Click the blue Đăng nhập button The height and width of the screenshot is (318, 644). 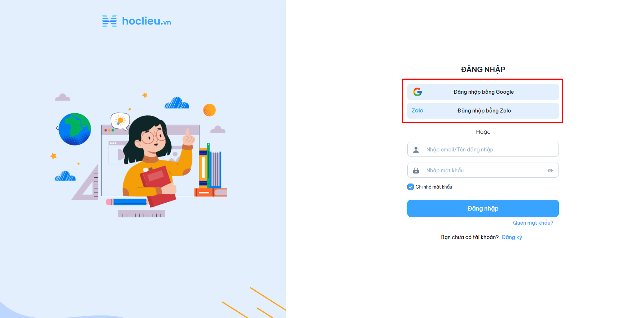click(483, 208)
